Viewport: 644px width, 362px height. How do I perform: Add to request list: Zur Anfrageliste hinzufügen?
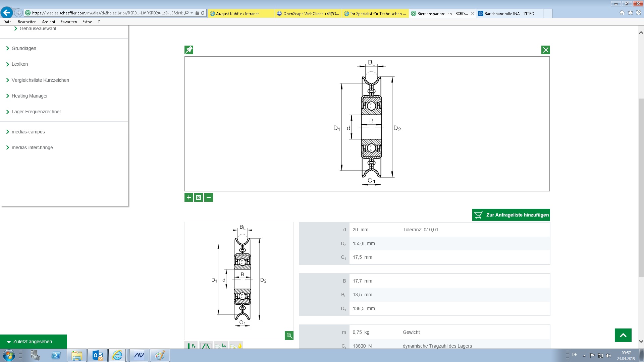coord(511,215)
